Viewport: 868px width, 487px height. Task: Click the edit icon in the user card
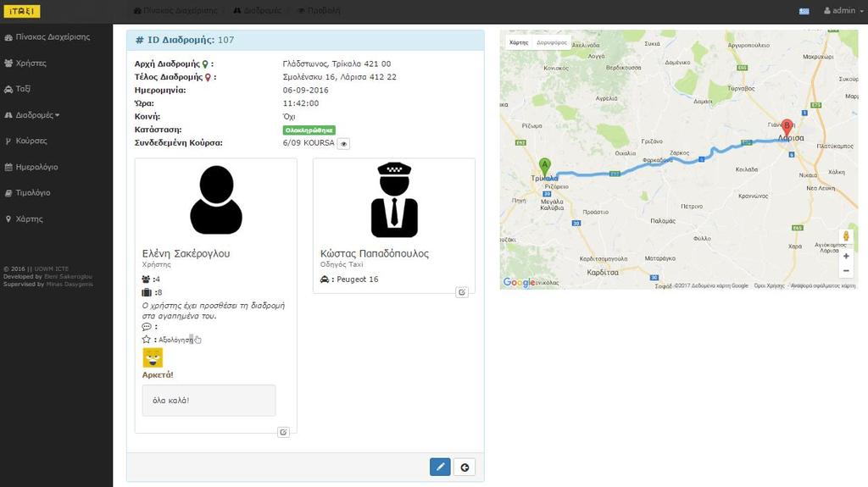pyautogui.click(x=283, y=432)
